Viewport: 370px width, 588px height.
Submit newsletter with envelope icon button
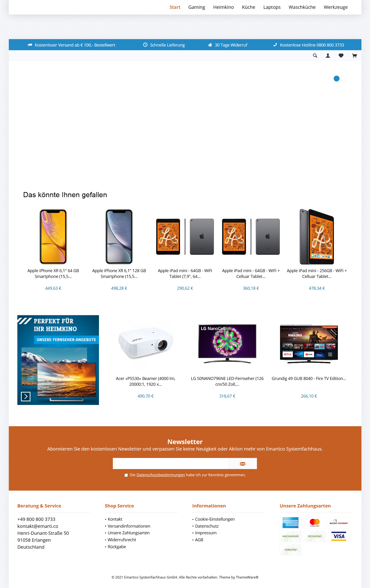242,464
